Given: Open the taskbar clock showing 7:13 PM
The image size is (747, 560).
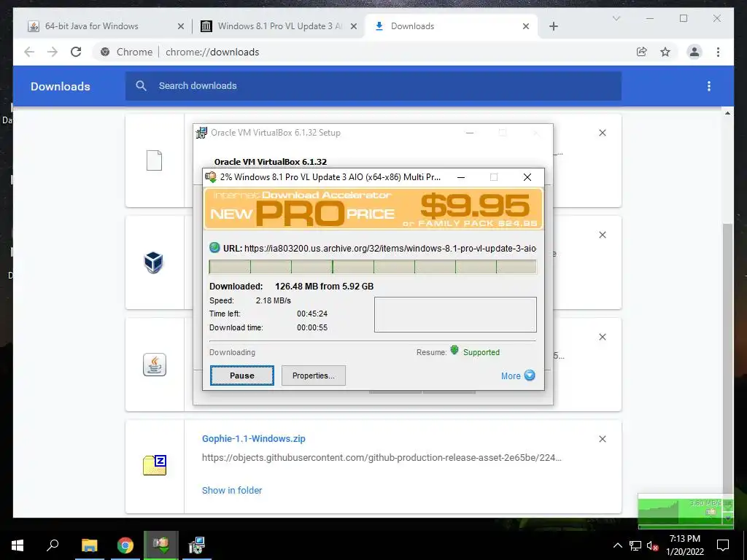Looking at the screenshot, I should tap(684, 545).
